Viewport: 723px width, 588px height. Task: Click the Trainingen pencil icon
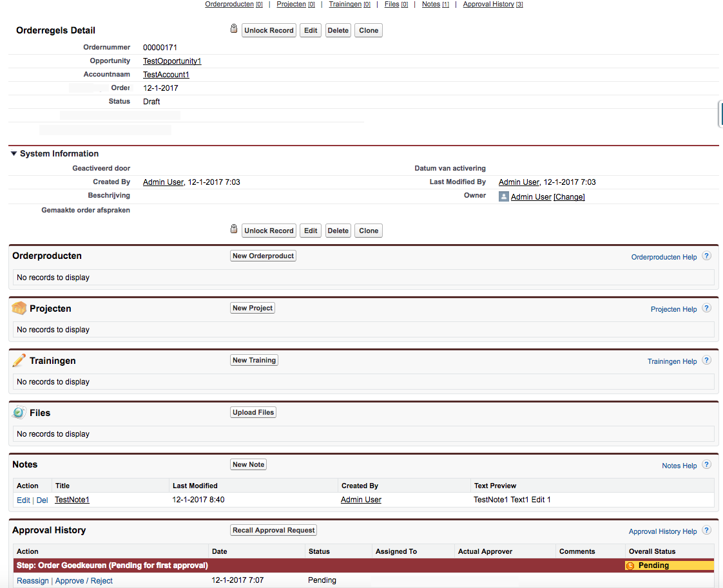pos(19,360)
